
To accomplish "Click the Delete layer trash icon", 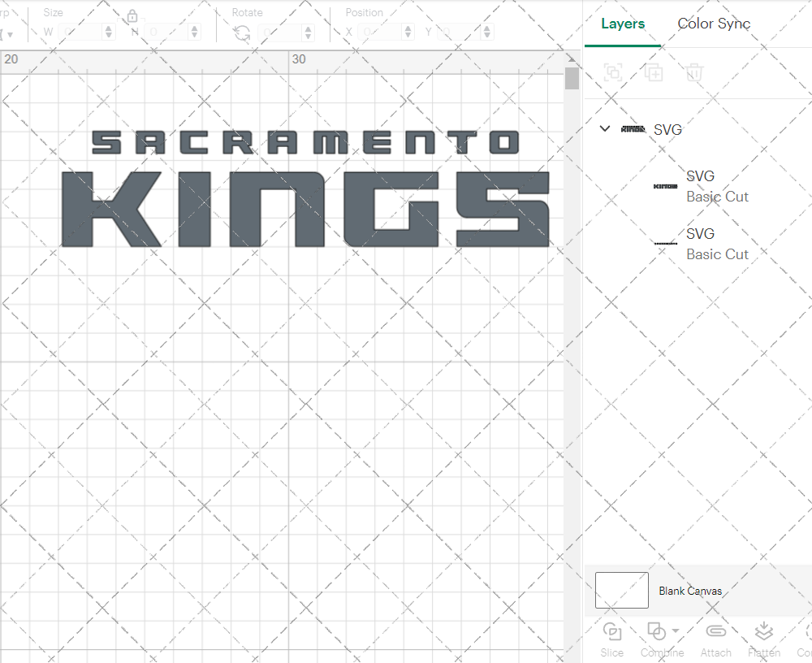I will point(694,72).
